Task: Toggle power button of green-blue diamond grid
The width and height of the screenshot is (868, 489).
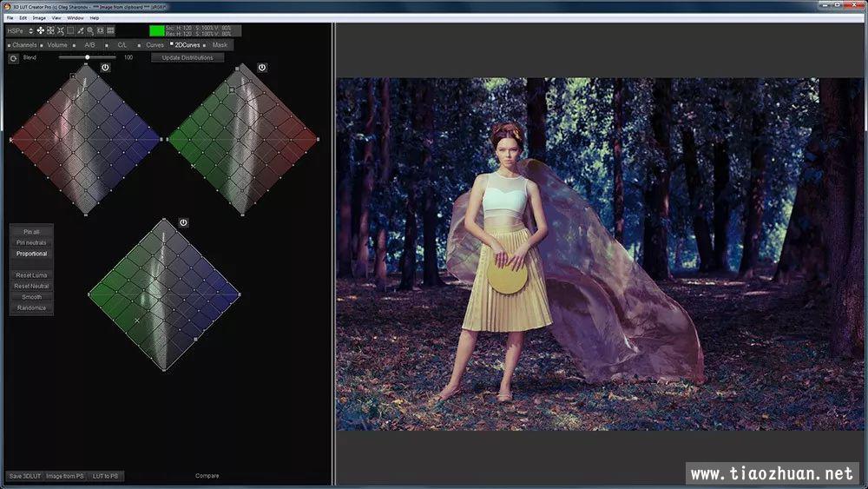Action: (183, 222)
